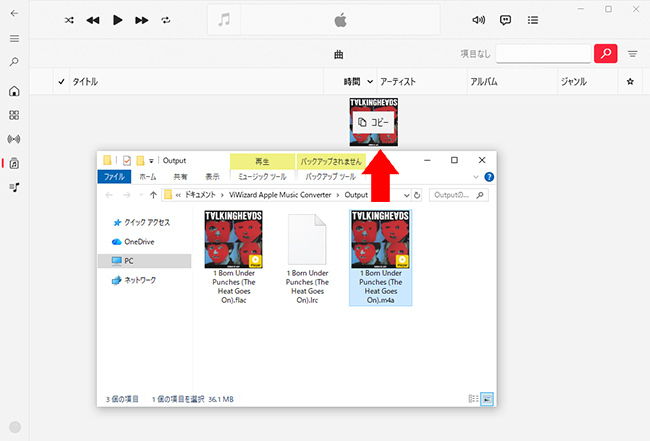Select PC in navigation pane
The height and width of the screenshot is (441, 650).
(x=145, y=261)
